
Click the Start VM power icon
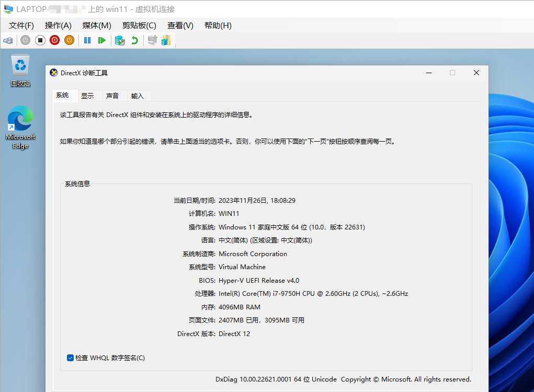(25, 40)
